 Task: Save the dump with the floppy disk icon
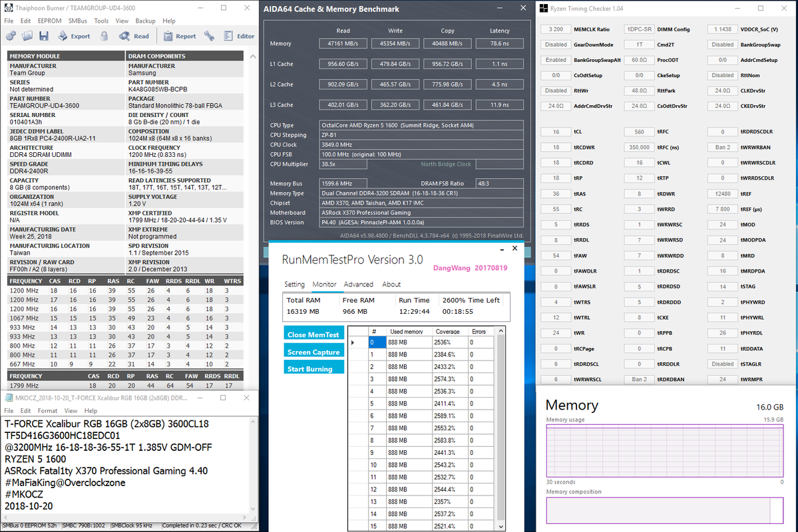coord(44,36)
